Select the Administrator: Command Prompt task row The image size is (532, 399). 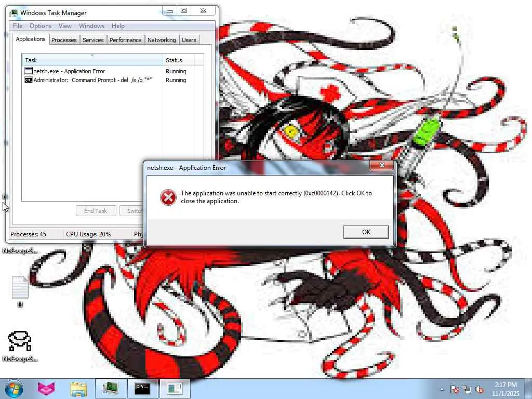tap(113, 80)
